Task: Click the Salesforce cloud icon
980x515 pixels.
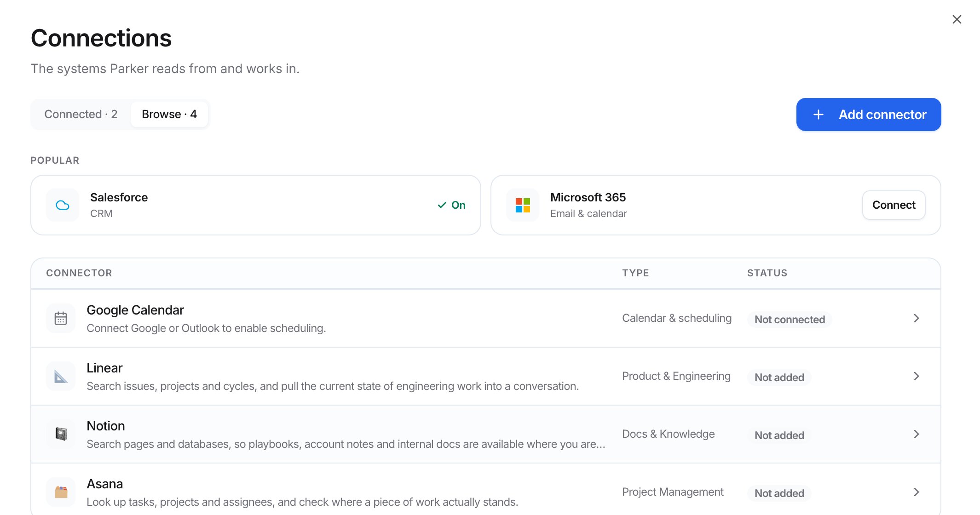Action: (x=63, y=205)
